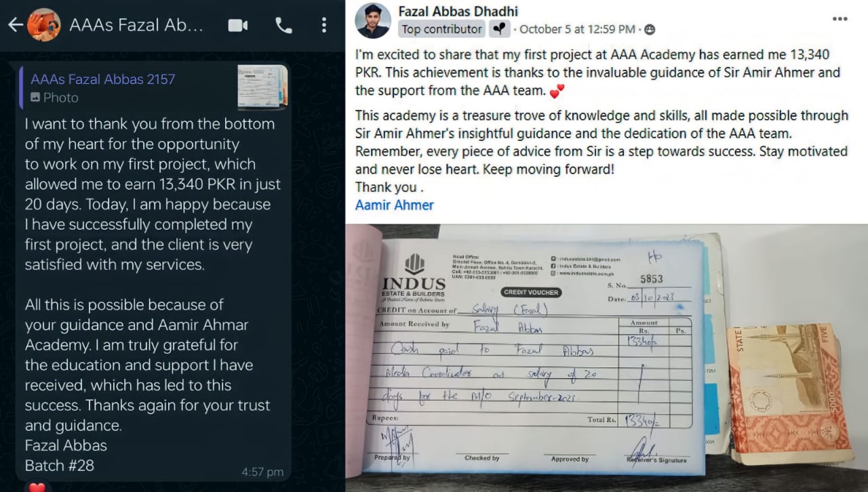The width and height of the screenshot is (868, 492).
Task: Tap the back arrow in WhatsApp header
Action: pos(15,25)
